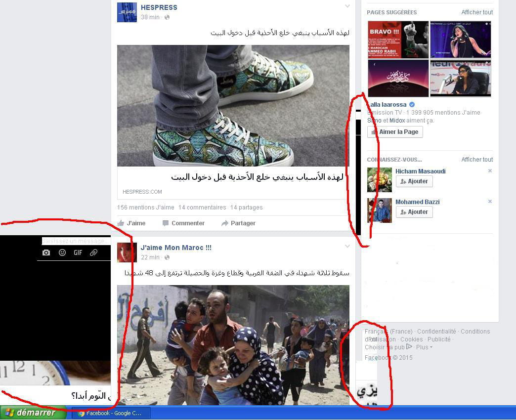
Task: Open the emoji smiley picker in chat
Action: pos(62,252)
